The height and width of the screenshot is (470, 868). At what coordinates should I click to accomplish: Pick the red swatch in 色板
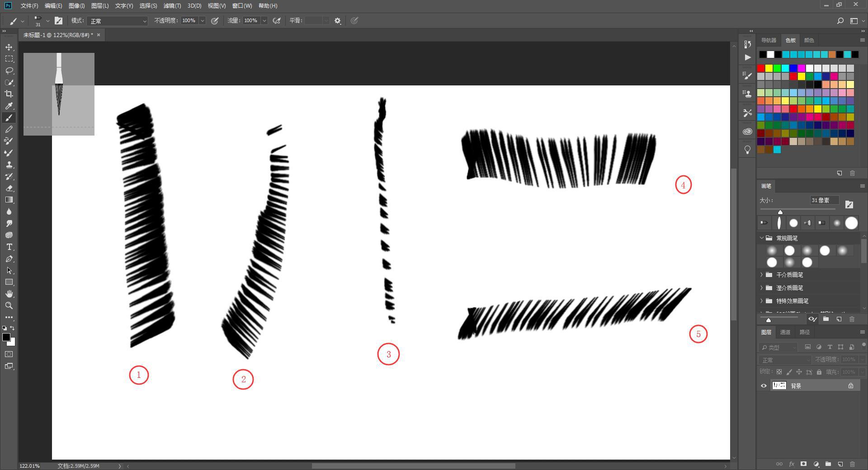point(761,68)
